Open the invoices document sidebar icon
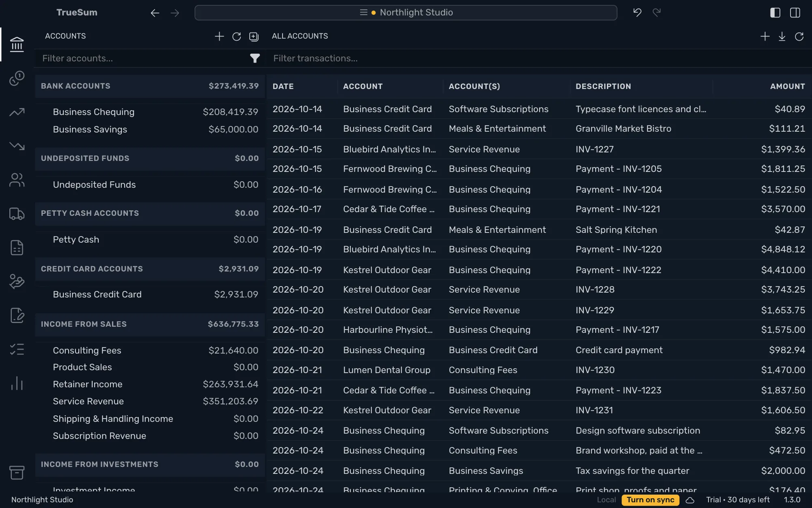The height and width of the screenshot is (508, 812). pyautogui.click(x=17, y=247)
